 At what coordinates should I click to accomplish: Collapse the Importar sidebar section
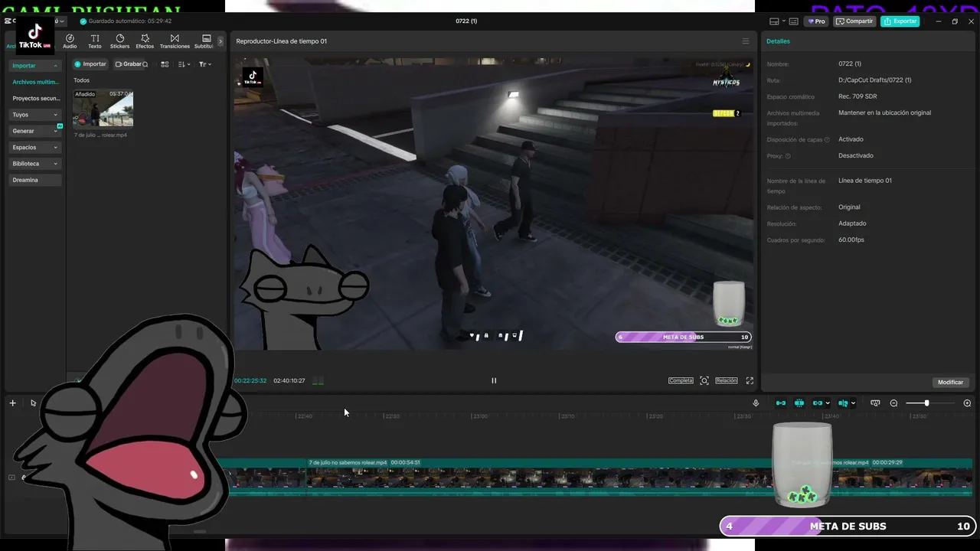pos(35,66)
